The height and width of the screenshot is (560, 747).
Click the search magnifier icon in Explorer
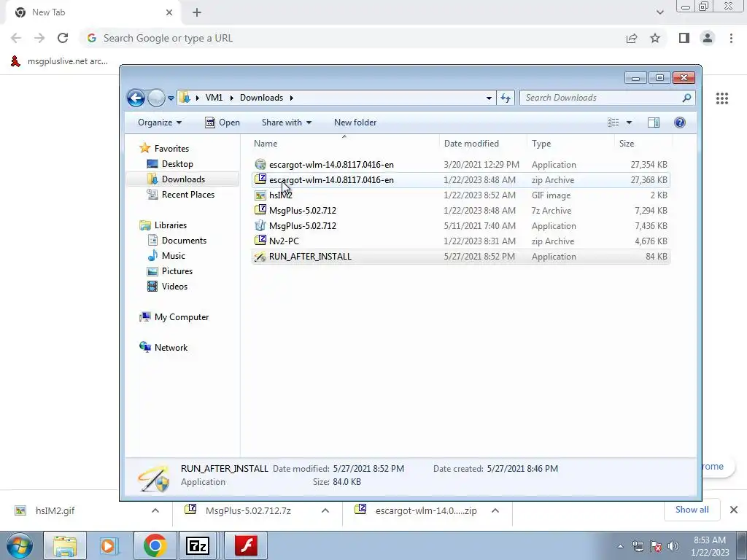(x=686, y=98)
